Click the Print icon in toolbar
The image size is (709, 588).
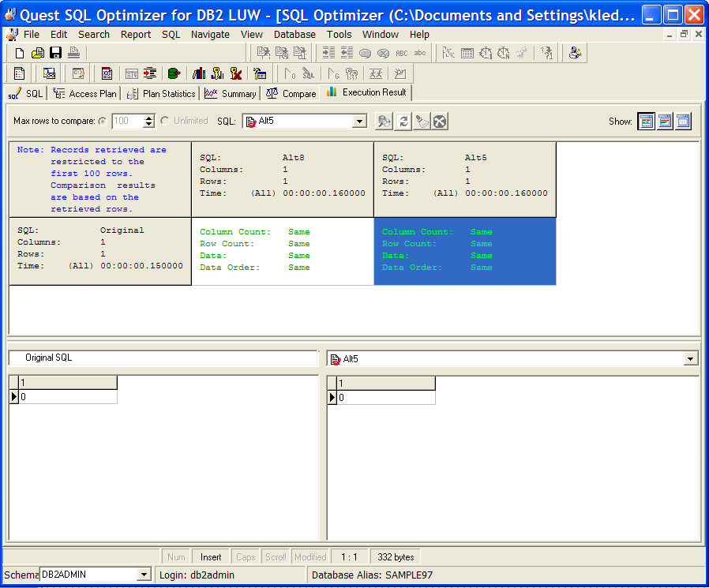click(x=73, y=53)
